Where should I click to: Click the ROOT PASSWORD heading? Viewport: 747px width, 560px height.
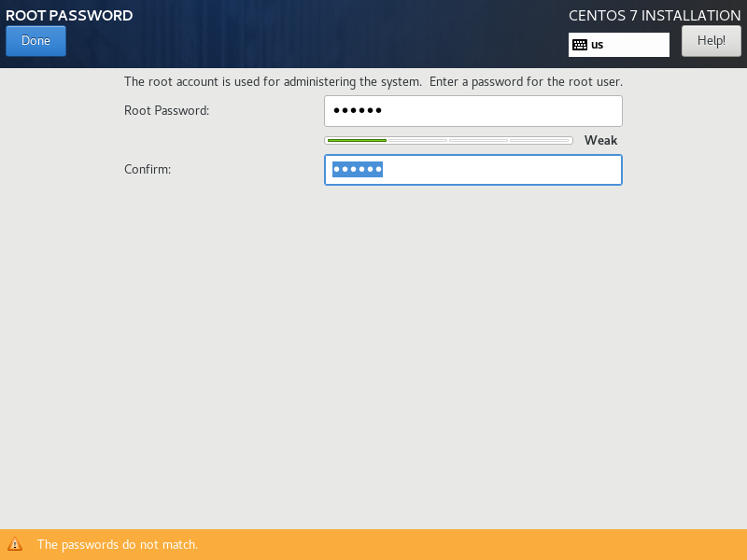click(x=69, y=15)
